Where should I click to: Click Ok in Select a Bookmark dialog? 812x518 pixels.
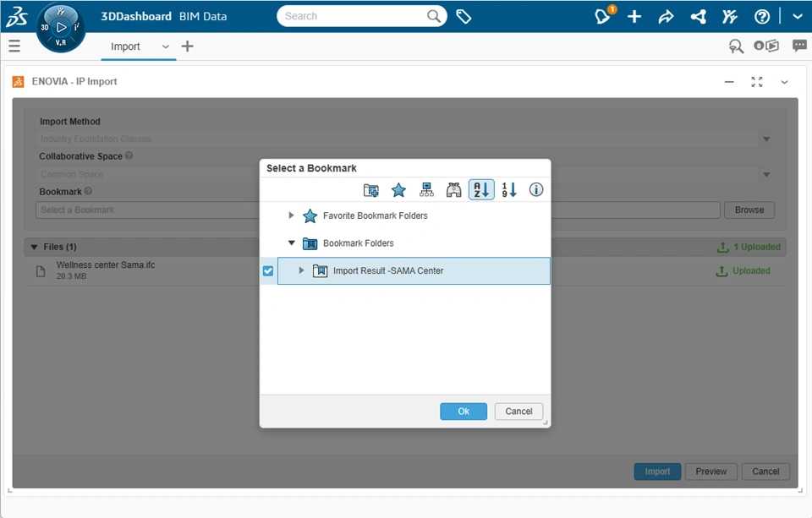464,412
